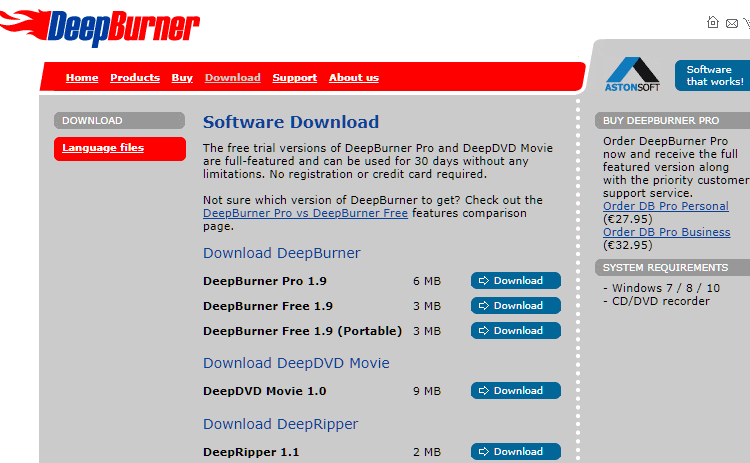Click the shopping cart icon
The height and width of the screenshot is (463, 750).
(x=747, y=22)
